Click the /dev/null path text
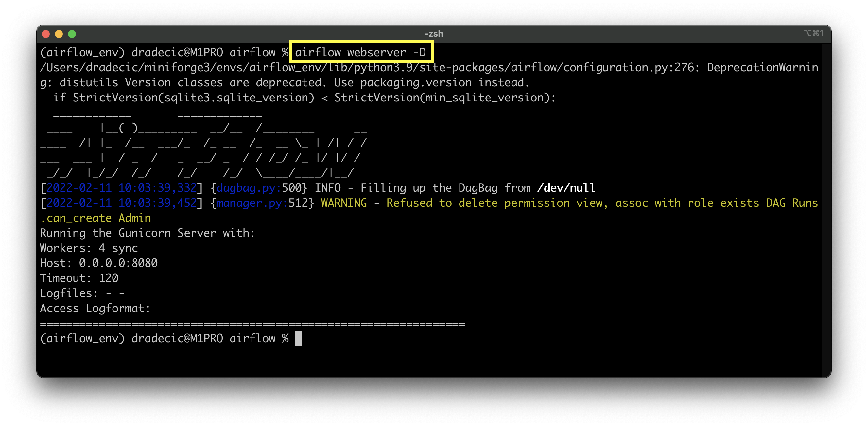The image size is (868, 426). pyautogui.click(x=567, y=188)
